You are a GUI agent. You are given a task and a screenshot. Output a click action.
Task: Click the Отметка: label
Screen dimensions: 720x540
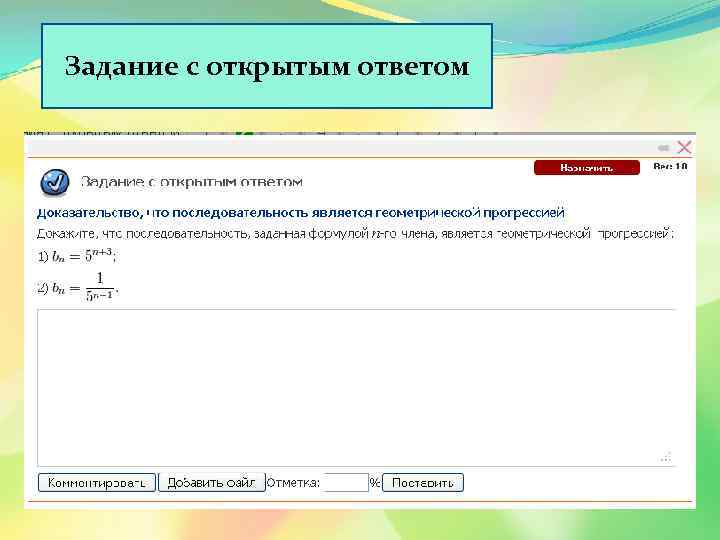click(x=293, y=483)
